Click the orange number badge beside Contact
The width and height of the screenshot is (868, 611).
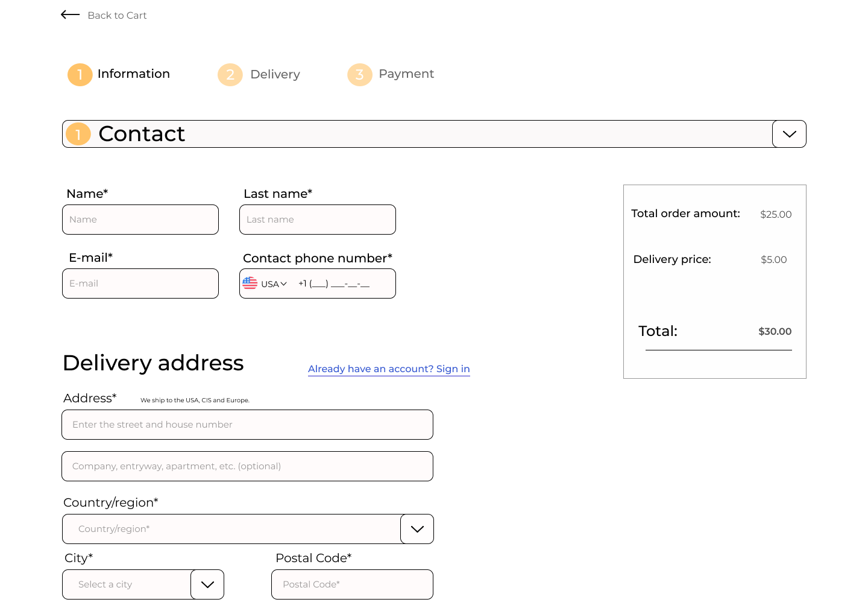pyautogui.click(x=78, y=134)
